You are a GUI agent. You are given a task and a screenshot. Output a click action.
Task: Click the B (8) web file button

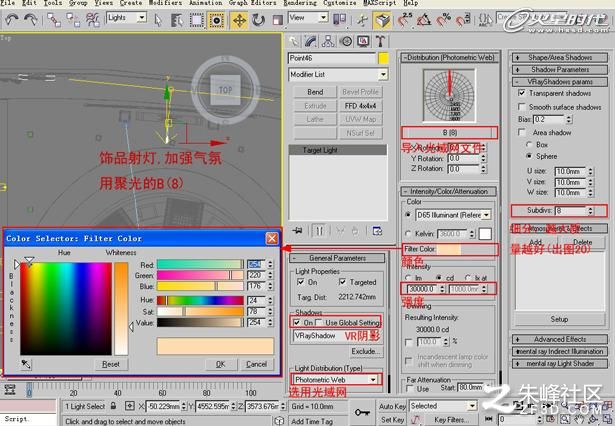[x=449, y=133]
